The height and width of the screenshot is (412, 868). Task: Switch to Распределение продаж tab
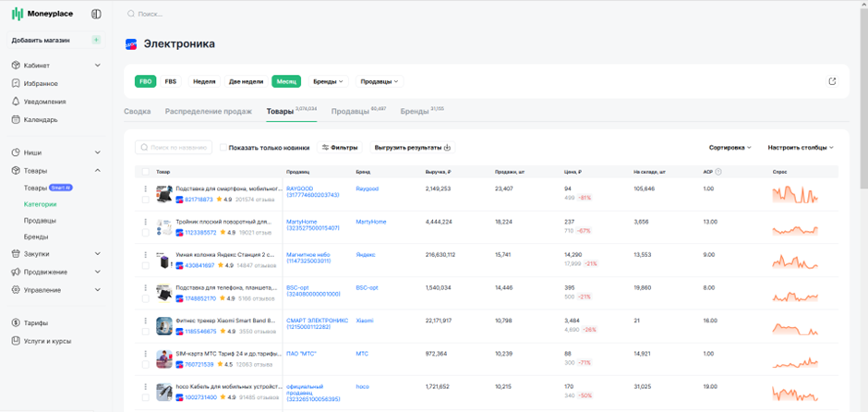(x=208, y=111)
